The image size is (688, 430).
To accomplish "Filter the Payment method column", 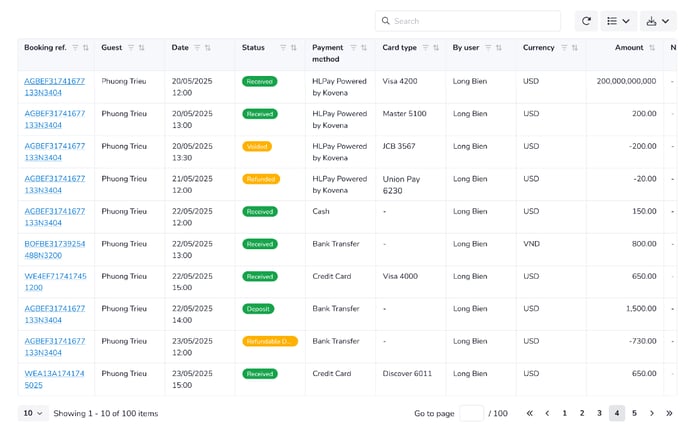I will [x=353, y=47].
